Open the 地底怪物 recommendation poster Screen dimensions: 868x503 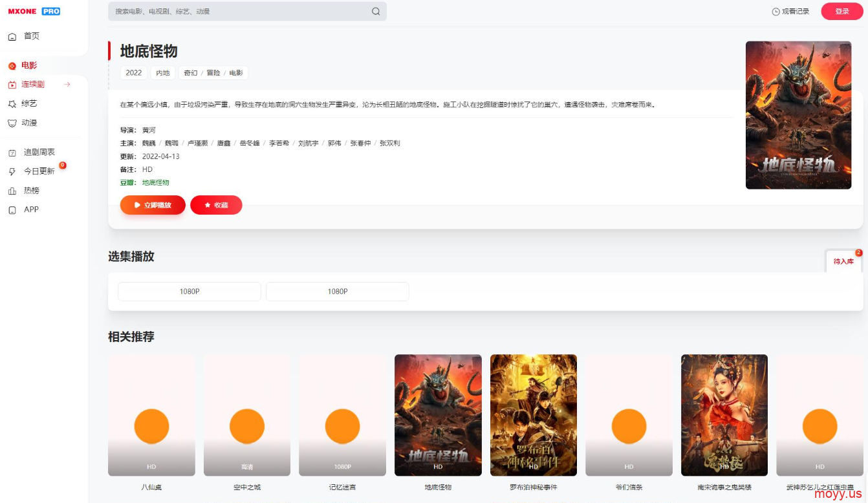pyautogui.click(x=438, y=415)
